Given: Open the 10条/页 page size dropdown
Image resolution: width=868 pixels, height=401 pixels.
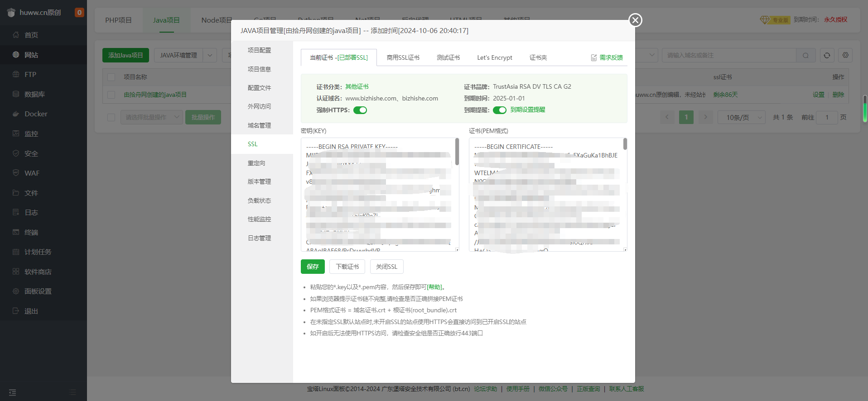Looking at the screenshot, I should click(x=741, y=117).
